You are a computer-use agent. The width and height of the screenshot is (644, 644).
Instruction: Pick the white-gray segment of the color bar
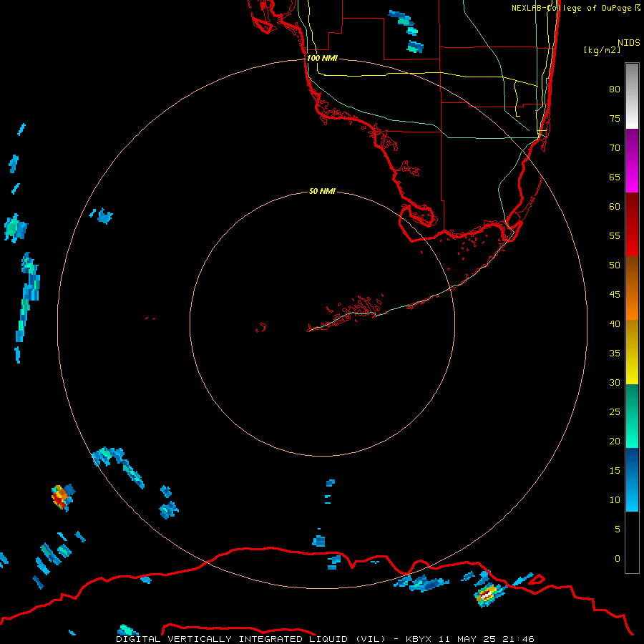tap(632, 96)
